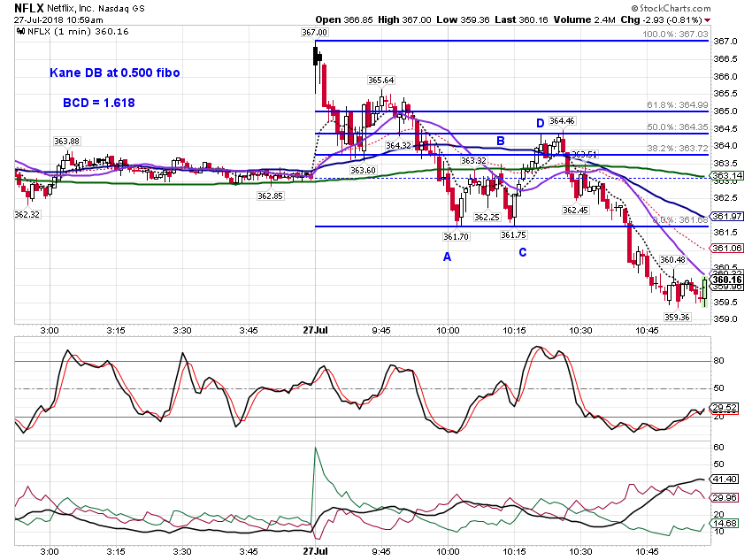Click the 361.75 price callout
The image size is (752, 560).
pos(513,235)
